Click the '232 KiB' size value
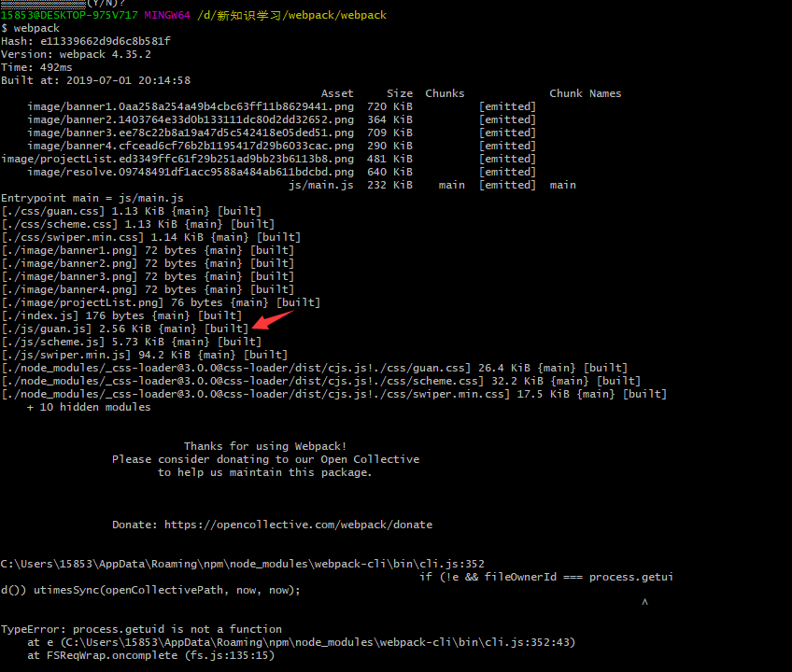 coord(389,186)
